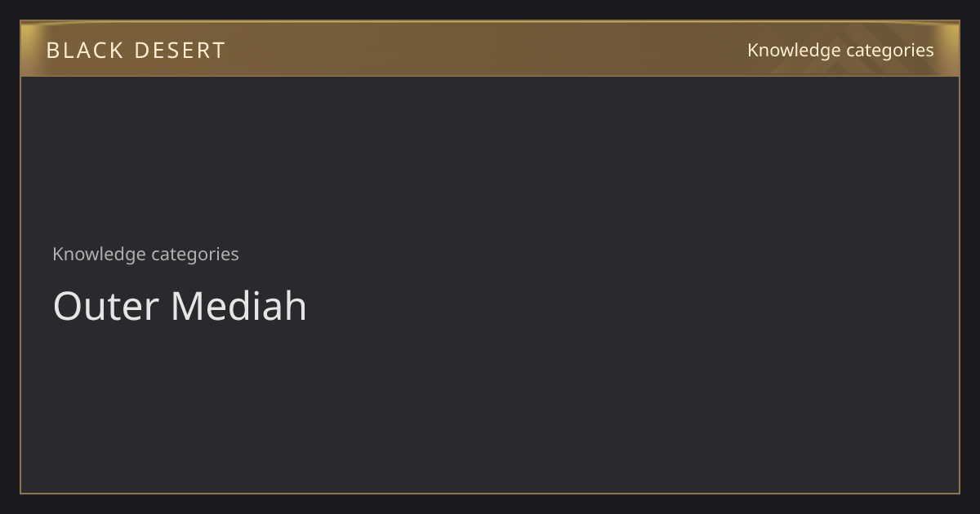Click the word BLACK in the header
980x514 pixels.
(85, 51)
